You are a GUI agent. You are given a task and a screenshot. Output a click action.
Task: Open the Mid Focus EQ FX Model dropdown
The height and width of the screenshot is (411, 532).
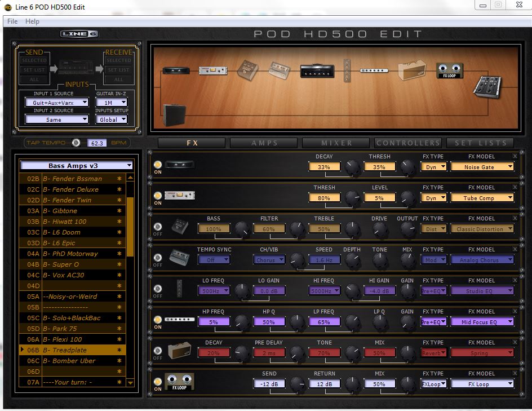coord(482,322)
